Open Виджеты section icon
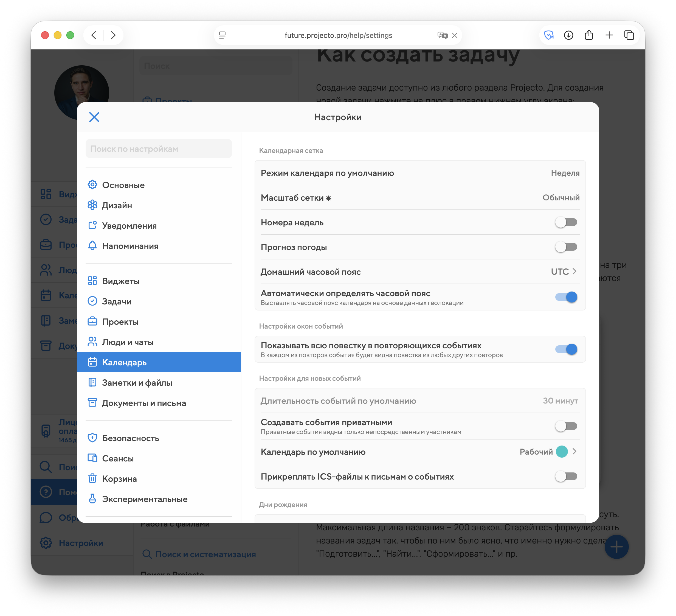 coord(92,281)
